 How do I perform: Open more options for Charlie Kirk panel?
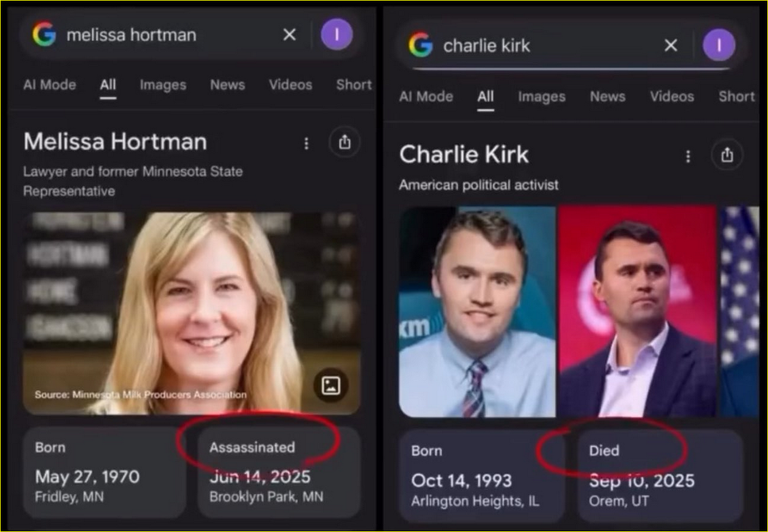pos(688,156)
